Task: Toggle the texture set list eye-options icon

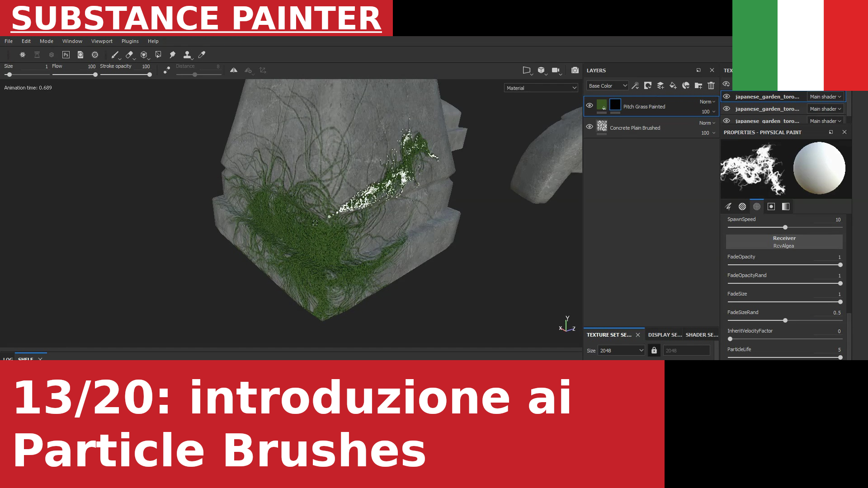Action: click(x=726, y=84)
